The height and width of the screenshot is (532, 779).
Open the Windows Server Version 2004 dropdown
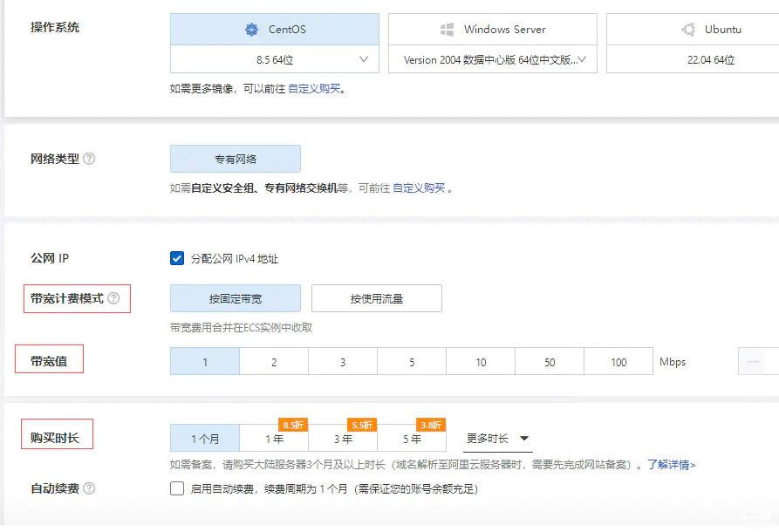pos(492,59)
